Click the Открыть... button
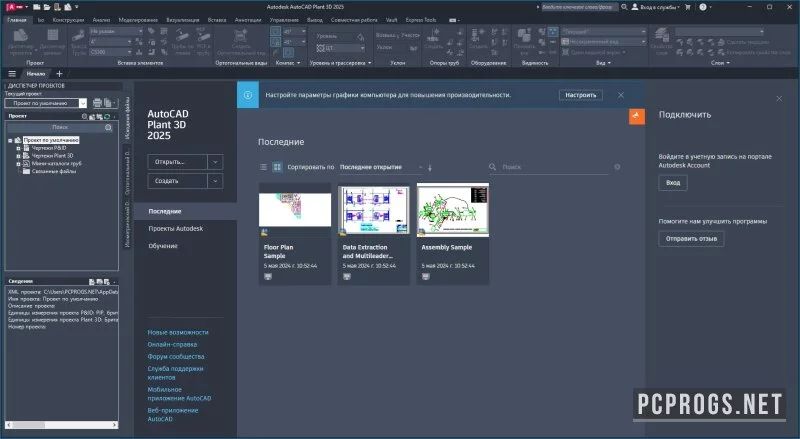 178,162
